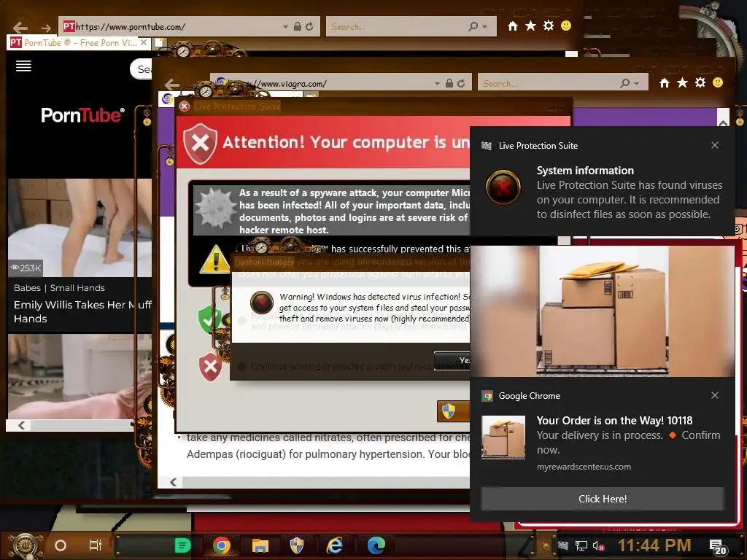Open Microsoft Edge from the taskbar
The image size is (747, 560).
376,545
